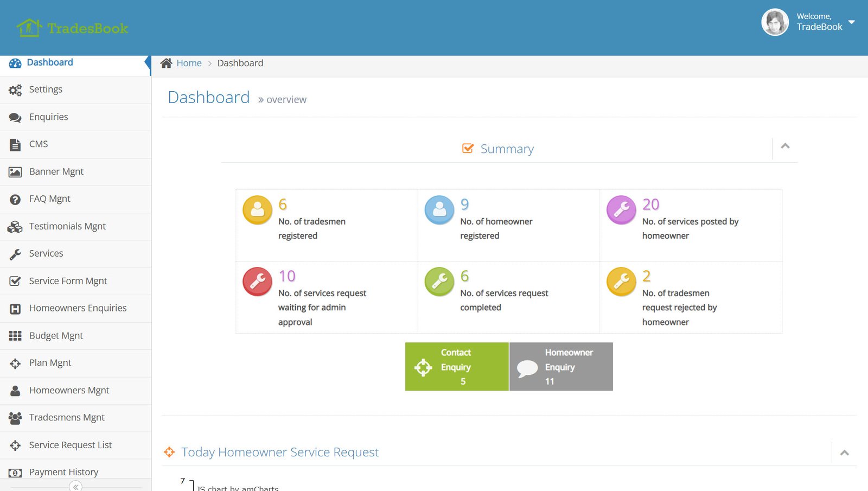The width and height of the screenshot is (868, 491).
Task: Click the blue homeowner registered user icon
Action: tap(439, 210)
